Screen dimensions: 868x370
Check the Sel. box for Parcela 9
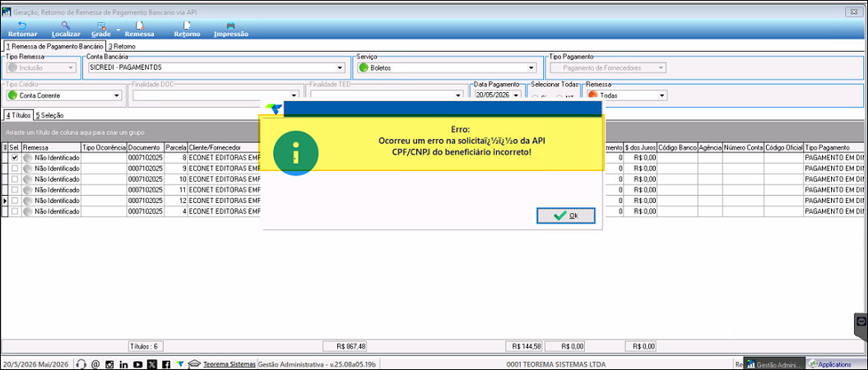pos(14,168)
